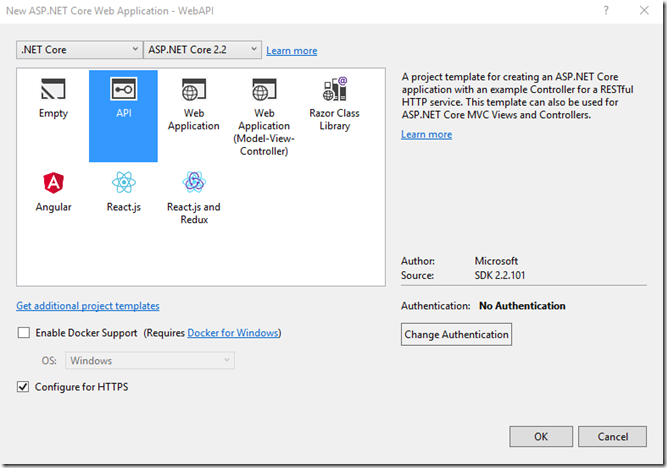
Task: Click the Change Authentication button
Action: (456, 334)
